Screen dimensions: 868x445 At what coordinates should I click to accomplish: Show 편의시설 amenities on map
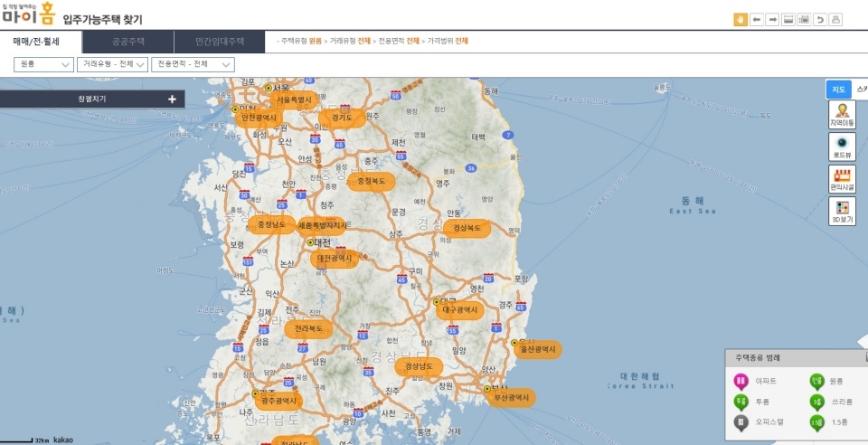pos(842,179)
